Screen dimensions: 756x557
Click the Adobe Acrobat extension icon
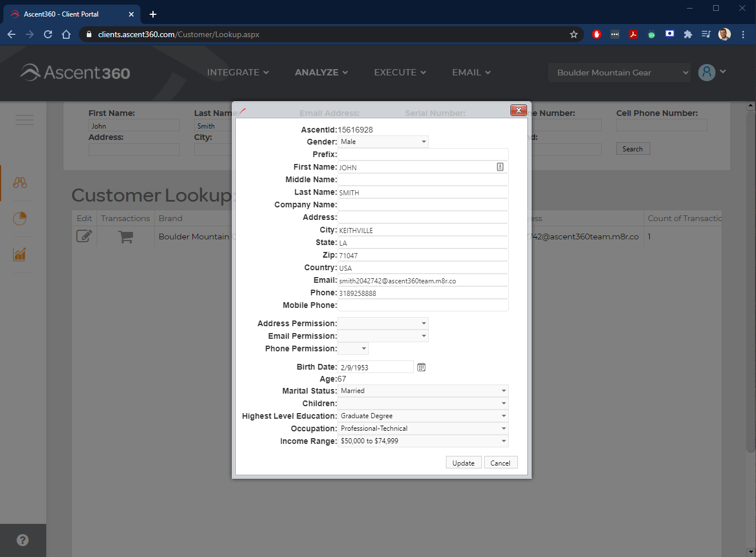point(633,34)
